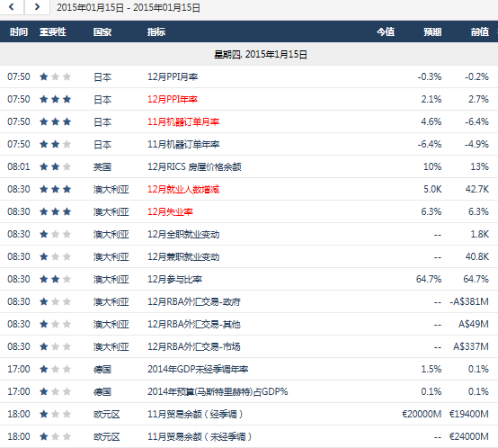Viewport: 498px width, 448px height.
Task: Select the previous value 42.7K
Action: pyautogui.click(x=477, y=190)
